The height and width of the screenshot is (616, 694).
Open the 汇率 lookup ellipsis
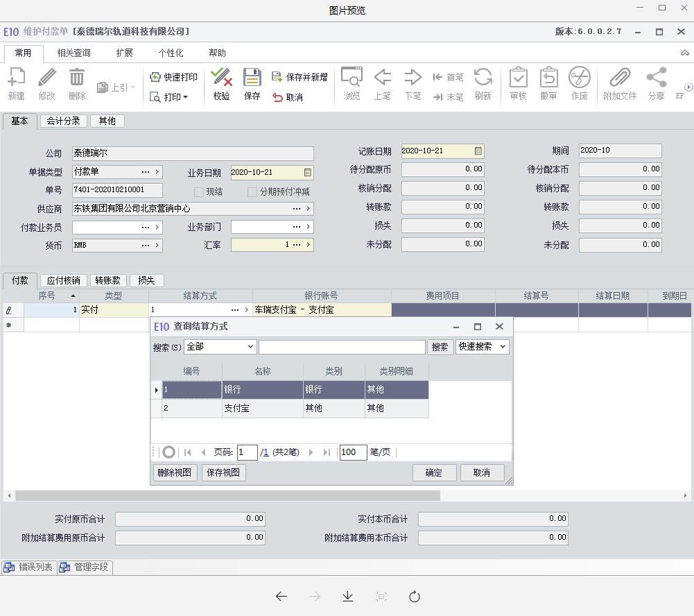click(x=297, y=244)
